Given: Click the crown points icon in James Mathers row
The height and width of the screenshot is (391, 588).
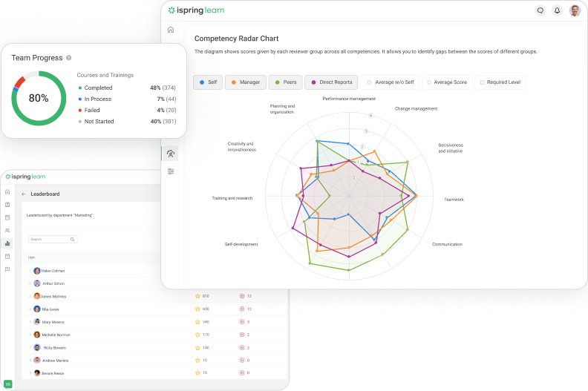Looking at the screenshot, I should coord(197,296).
